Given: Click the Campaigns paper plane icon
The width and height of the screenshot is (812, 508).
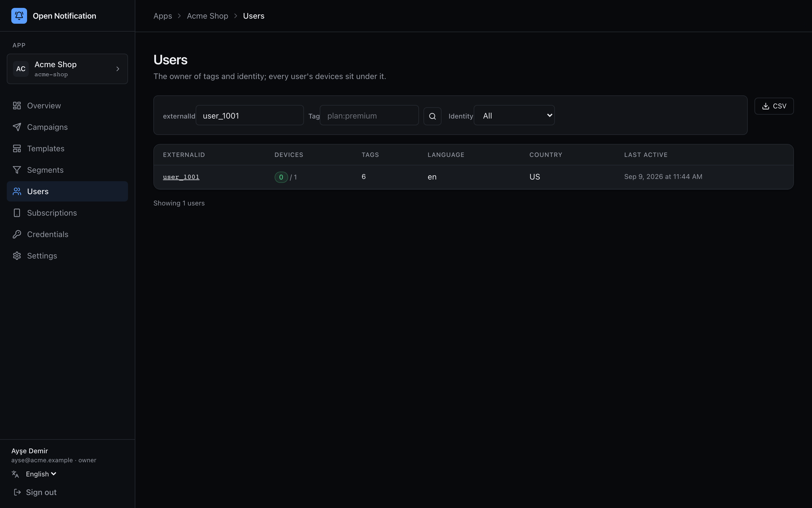Looking at the screenshot, I should (x=17, y=127).
